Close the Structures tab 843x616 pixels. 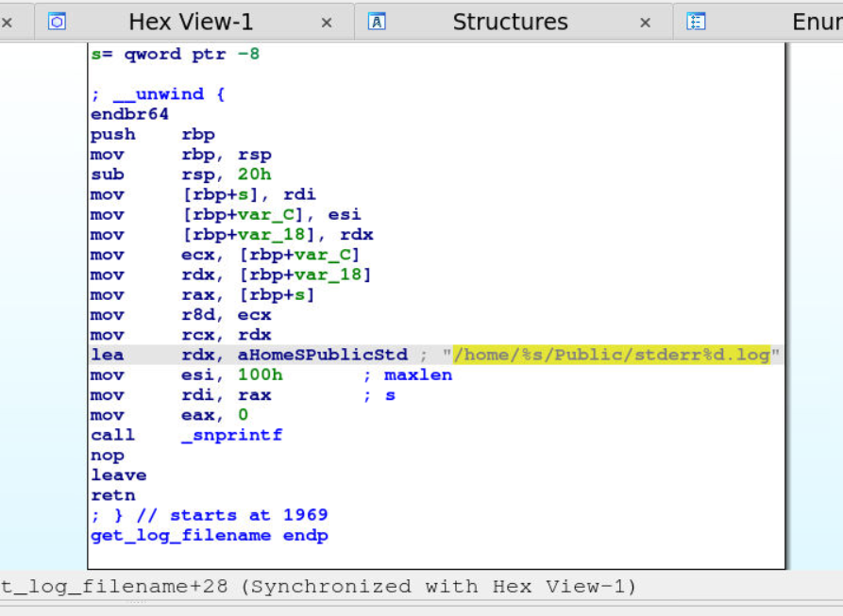point(646,23)
